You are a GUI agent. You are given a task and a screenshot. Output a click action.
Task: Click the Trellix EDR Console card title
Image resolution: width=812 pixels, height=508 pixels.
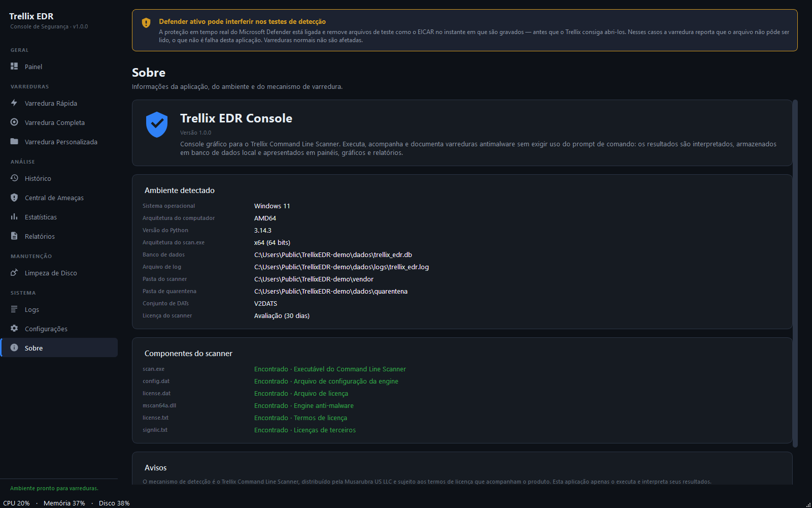point(236,118)
